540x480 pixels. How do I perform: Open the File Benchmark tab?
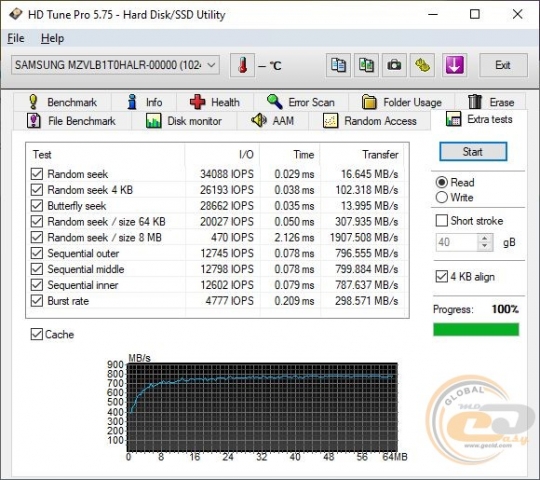point(72,121)
